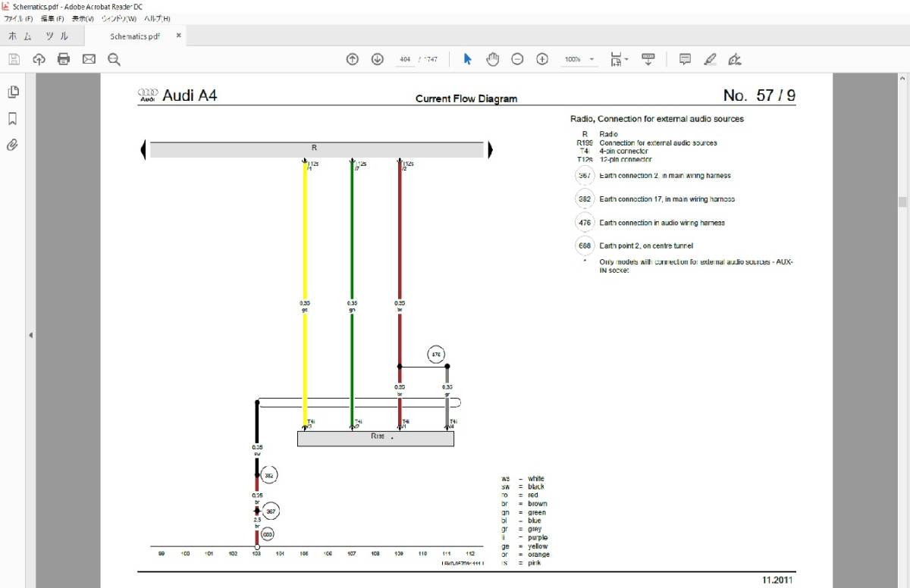
Task: Open the attachments paperclip panel
Action: [13, 145]
